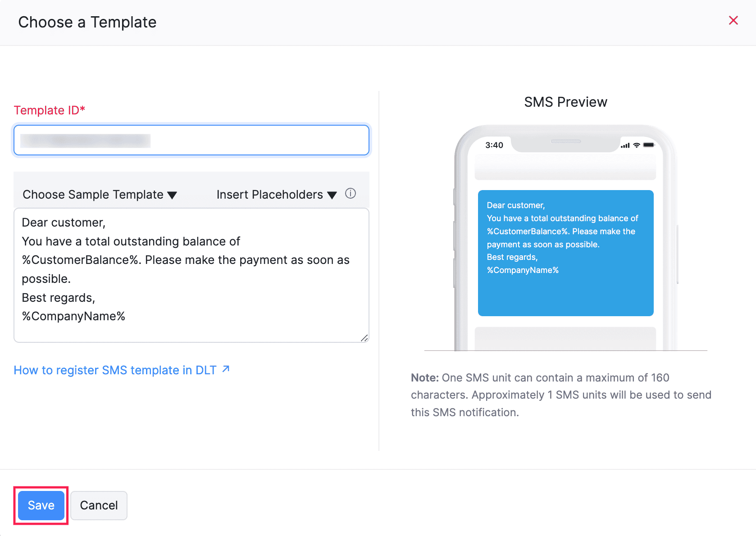Click the resize handle of the message box

click(x=364, y=338)
